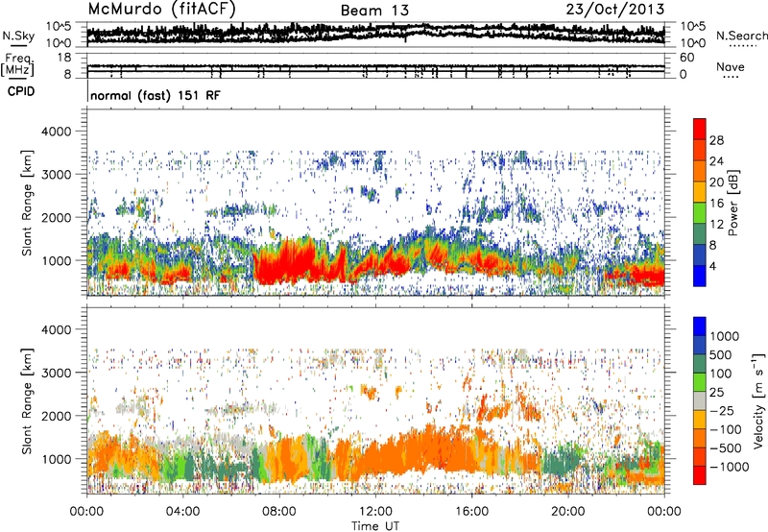Click the "12" label on Power colorbar
This screenshot has width=768, height=532.
click(x=716, y=225)
